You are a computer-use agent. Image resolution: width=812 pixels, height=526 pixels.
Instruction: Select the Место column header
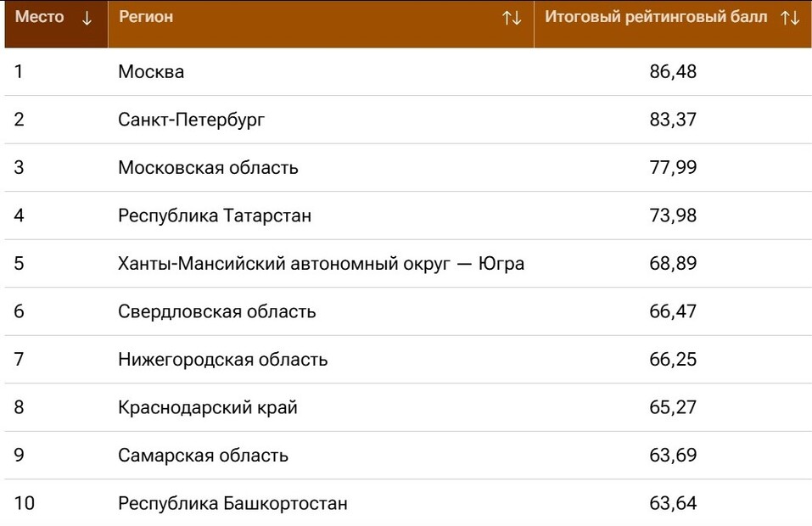[38, 15]
